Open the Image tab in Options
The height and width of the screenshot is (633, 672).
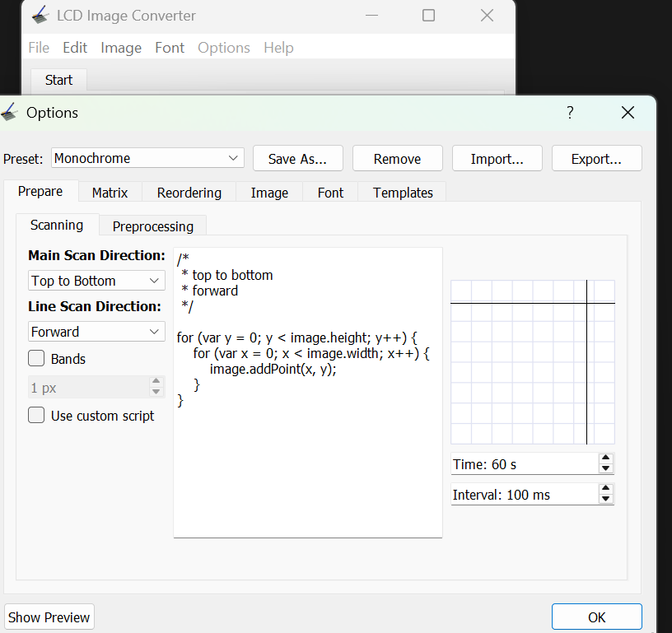point(269,193)
